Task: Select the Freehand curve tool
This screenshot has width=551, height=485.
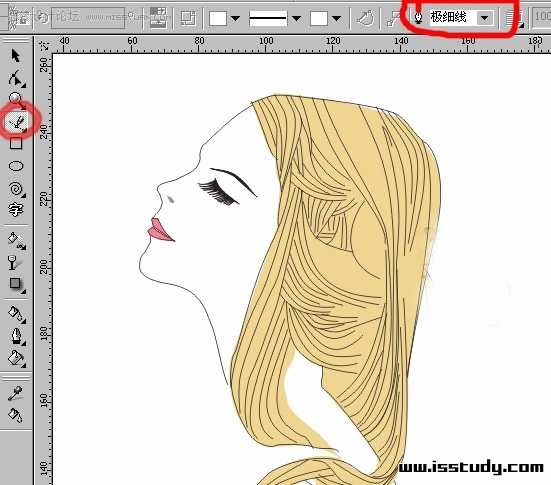Action: pos(17,122)
